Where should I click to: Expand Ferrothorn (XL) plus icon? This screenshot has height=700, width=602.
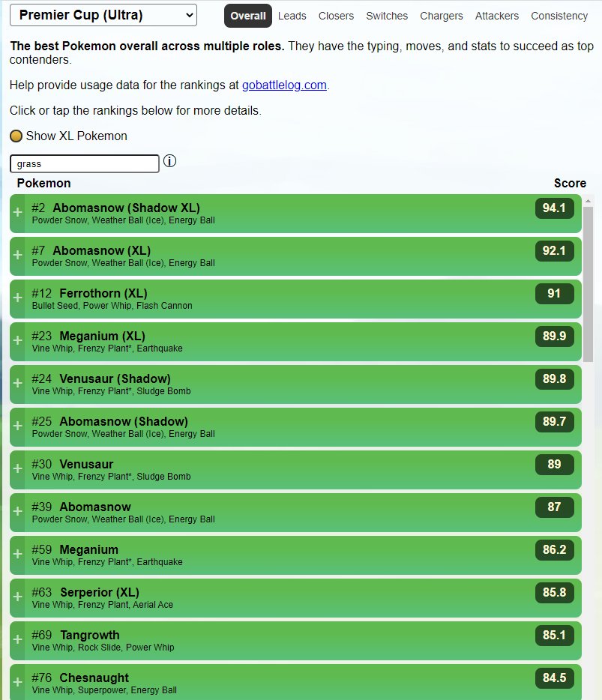pyautogui.click(x=17, y=298)
